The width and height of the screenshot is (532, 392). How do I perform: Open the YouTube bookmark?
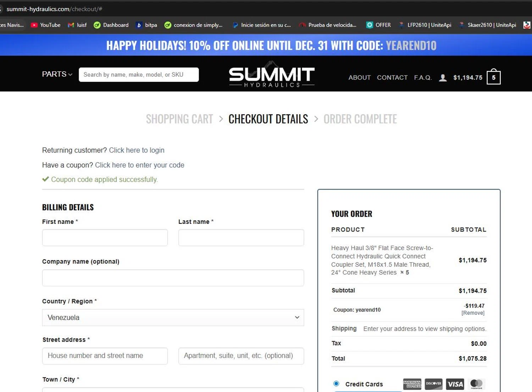click(46, 25)
